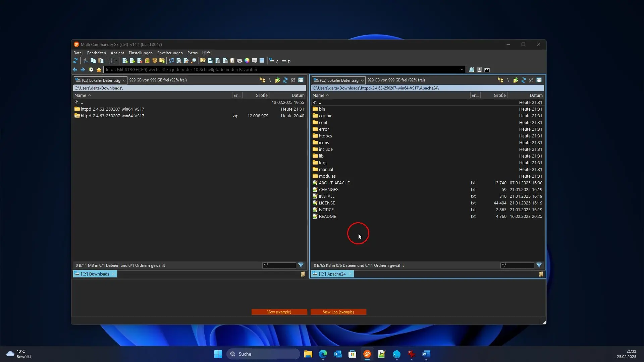The height and width of the screenshot is (362, 644).
Task: Click the file-with-green-arrow icon in the toolbar
Action: 132,61
